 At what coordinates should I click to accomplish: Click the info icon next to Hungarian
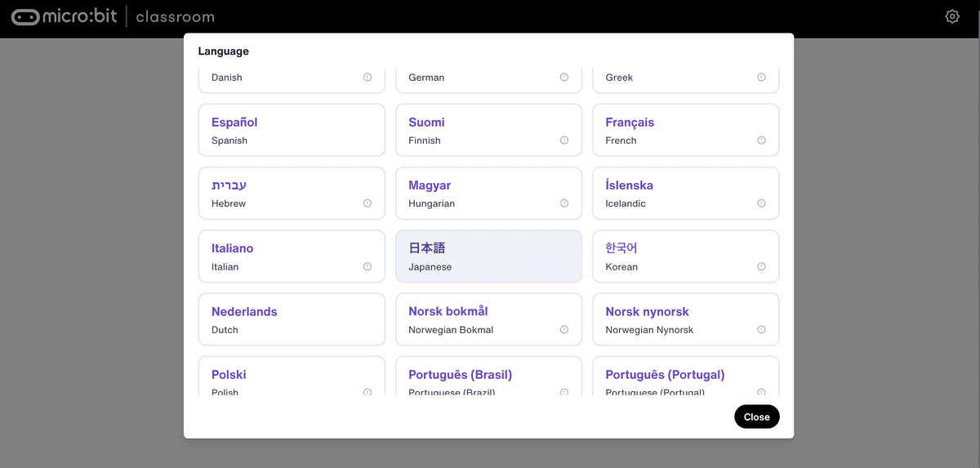[564, 203]
